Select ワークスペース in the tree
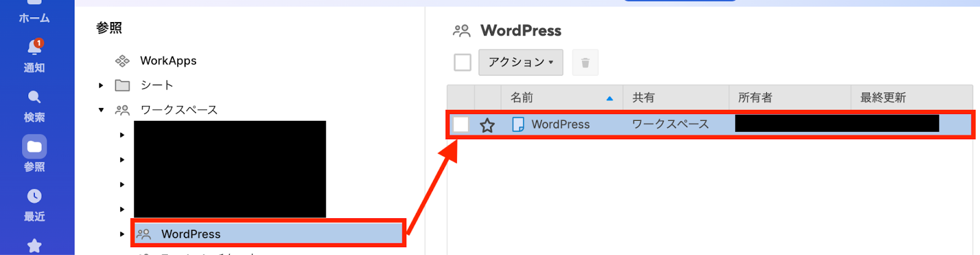Viewport: 980px width, 255px height. point(179,110)
